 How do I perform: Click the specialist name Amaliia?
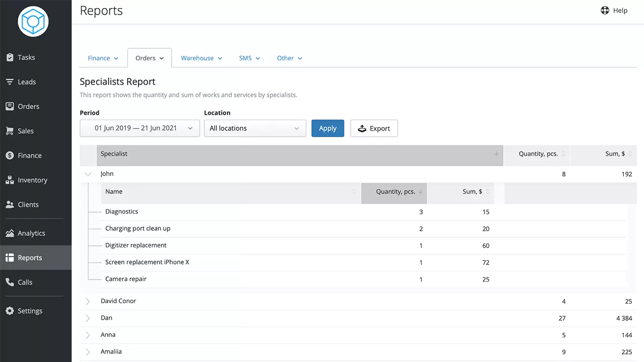point(111,352)
